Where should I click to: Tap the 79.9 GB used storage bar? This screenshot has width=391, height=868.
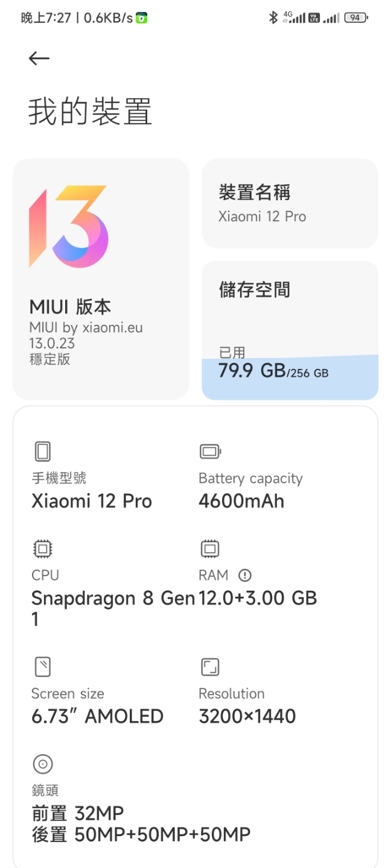[290, 377]
